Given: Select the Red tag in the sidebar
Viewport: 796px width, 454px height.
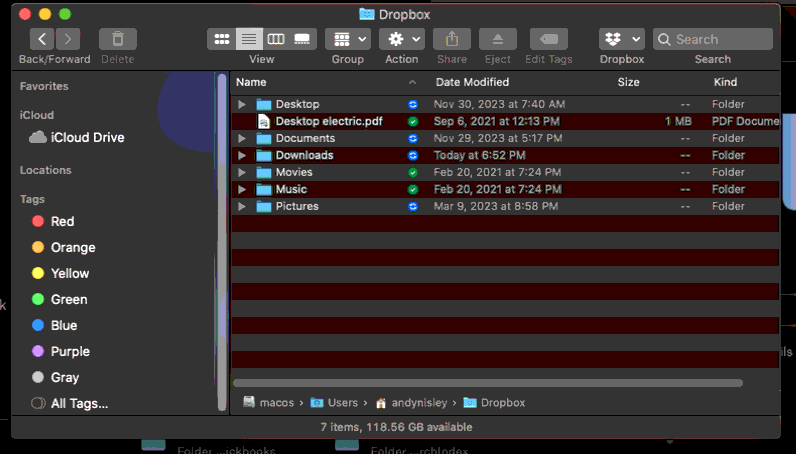Looking at the screenshot, I should click(53, 221).
